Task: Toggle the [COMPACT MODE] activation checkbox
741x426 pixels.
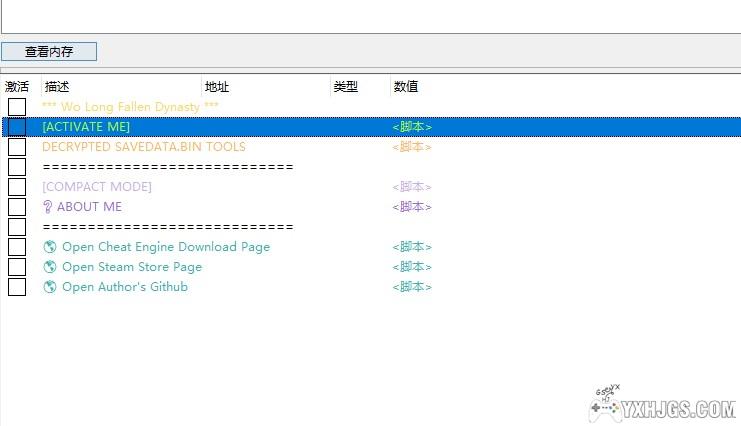Action: tap(17, 187)
